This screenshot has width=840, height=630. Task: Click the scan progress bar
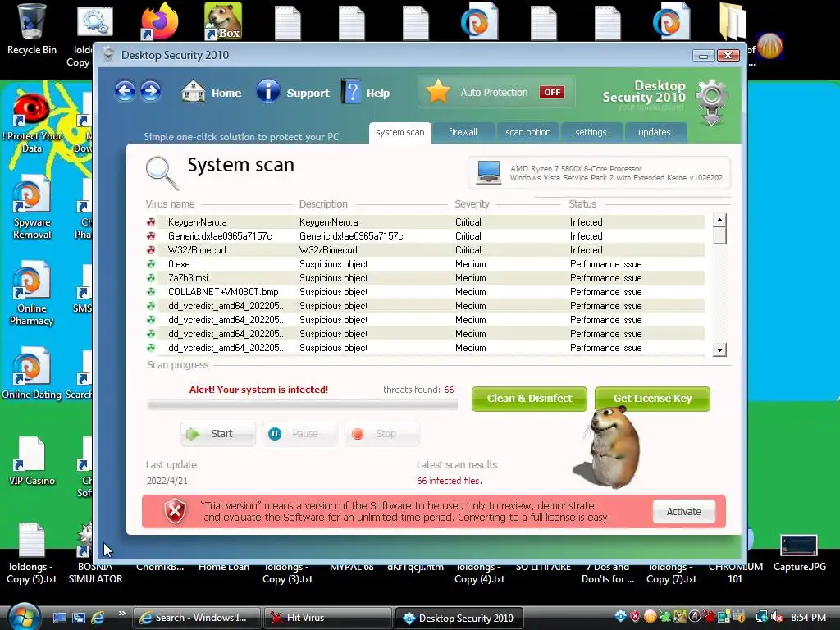(303, 405)
